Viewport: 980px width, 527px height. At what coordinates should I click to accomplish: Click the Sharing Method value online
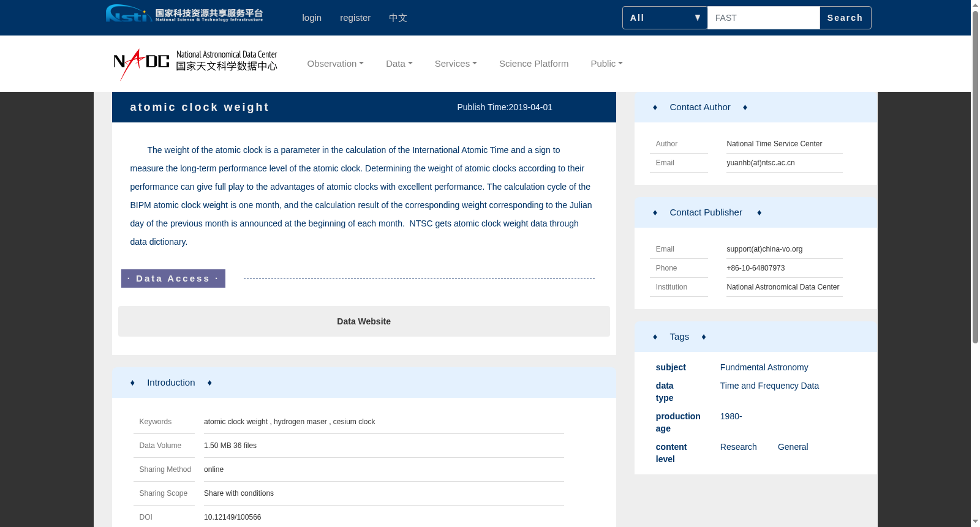214,469
